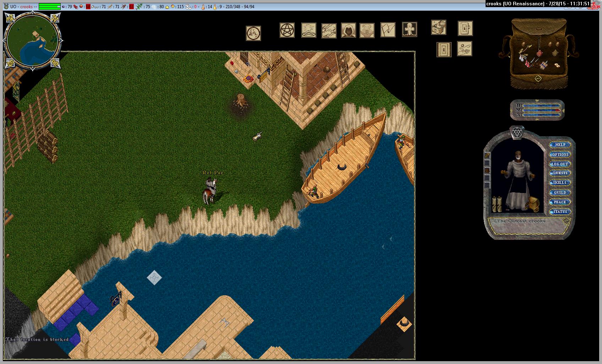602x364 pixels.
Task: Click the pentagram spell icon
Action: 287,30
